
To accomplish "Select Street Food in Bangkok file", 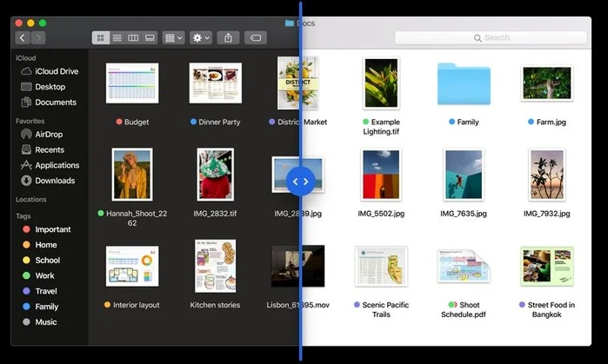I will click(547, 266).
